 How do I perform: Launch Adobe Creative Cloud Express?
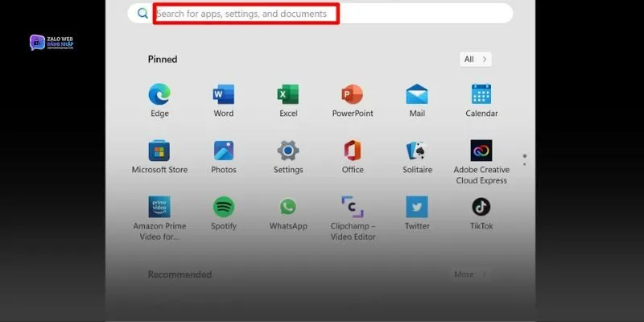point(481,151)
